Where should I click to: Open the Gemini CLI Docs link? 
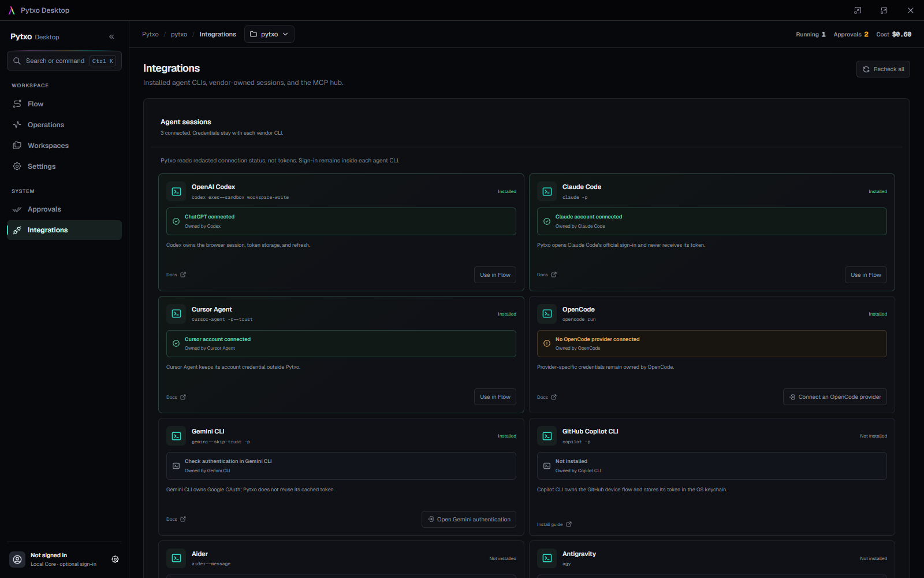pyautogui.click(x=176, y=519)
